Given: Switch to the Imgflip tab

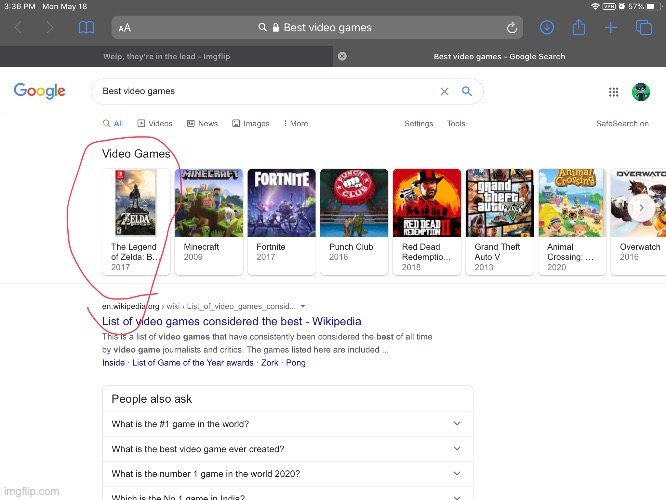Looking at the screenshot, I should pos(166,56).
